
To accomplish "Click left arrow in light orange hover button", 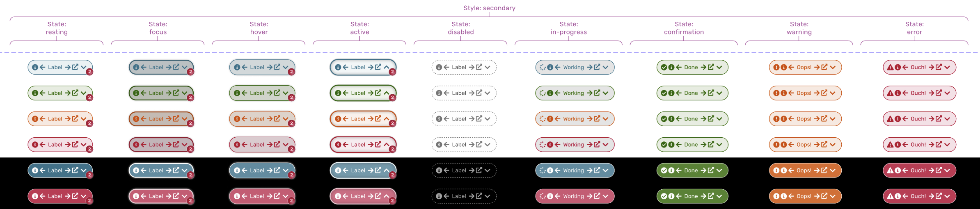I will coord(245,119).
